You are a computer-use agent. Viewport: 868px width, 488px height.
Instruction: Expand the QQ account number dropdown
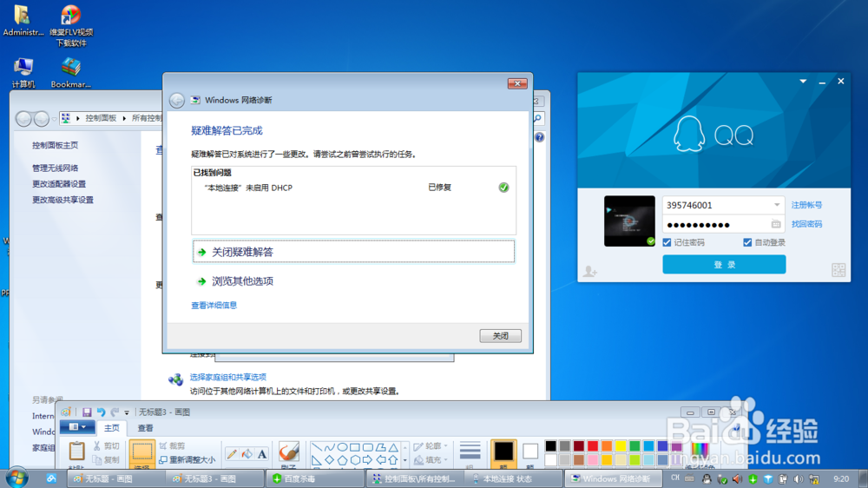[777, 205]
